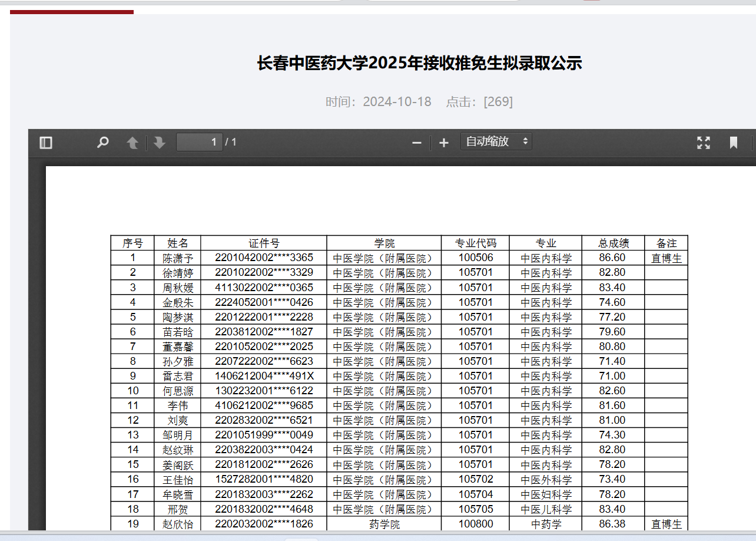Switch to presentation fullscreen mode

[x=704, y=143]
